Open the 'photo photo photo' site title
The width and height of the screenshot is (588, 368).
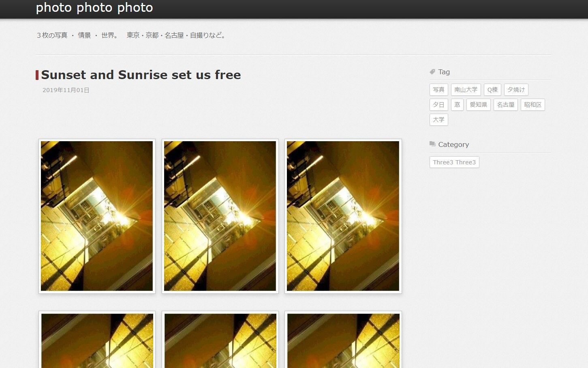point(94,7)
